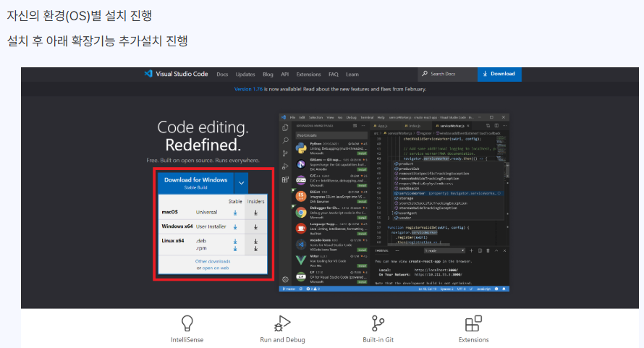Open Explorer in the VS Code preview activity bar
The width and height of the screenshot is (644, 348).
[285, 128]
